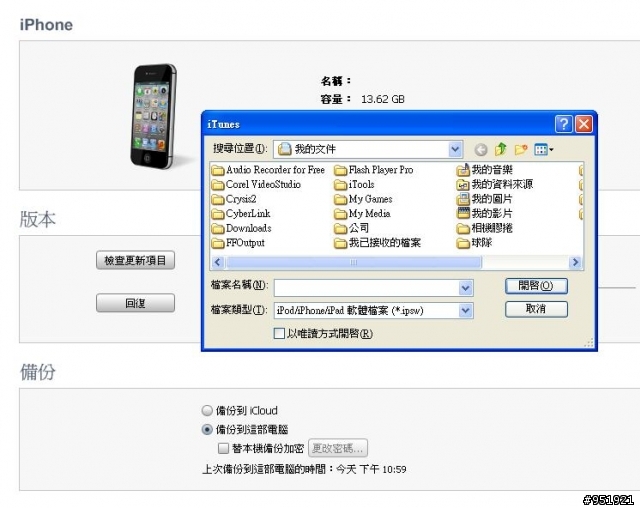The height and width of the screenshot is (508, 640).
Task: Click the 檢查更新項目 button
Action: click(x=136, y=260)
